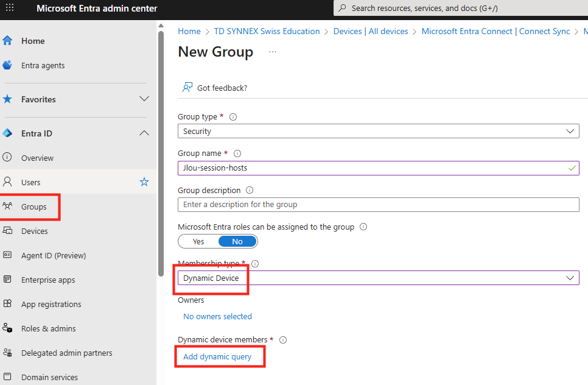Set role assignment toggle to Yes

point(198,241)
